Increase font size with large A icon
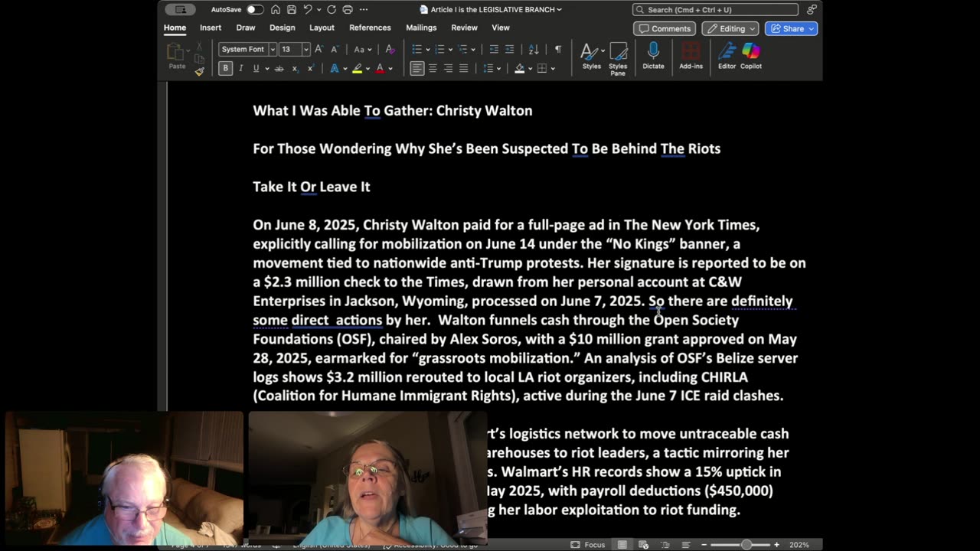The width and height of the screenshot is (980, 551). (319, 49)
